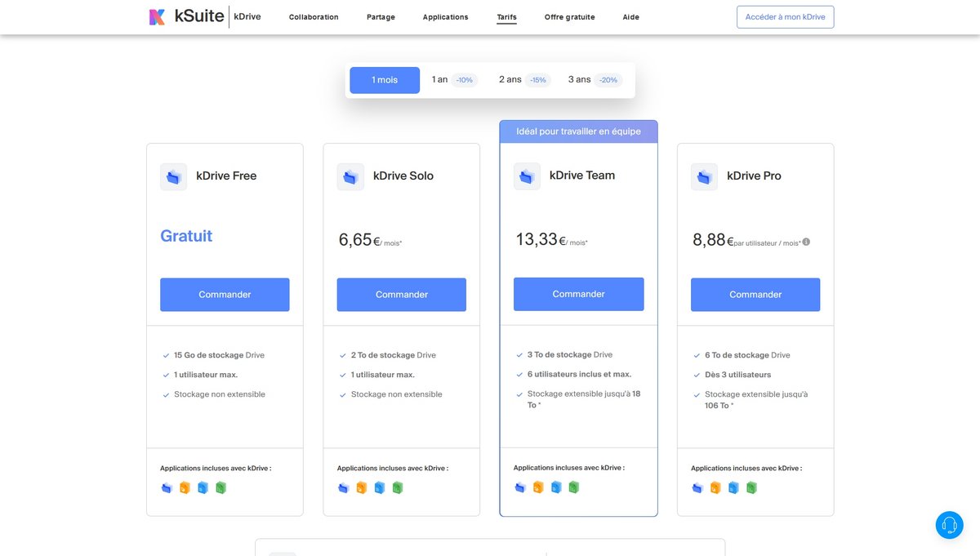Open the support chat headset icon
This screenshot has height=556, width=980.
pos(949,525)
